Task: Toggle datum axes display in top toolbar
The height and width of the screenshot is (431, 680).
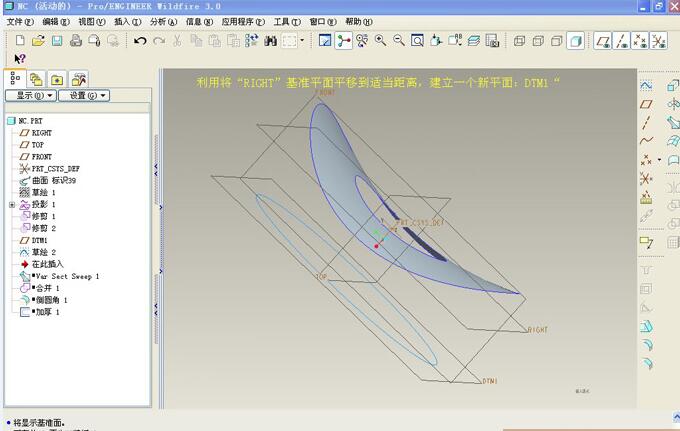Action: pos(622,41)
